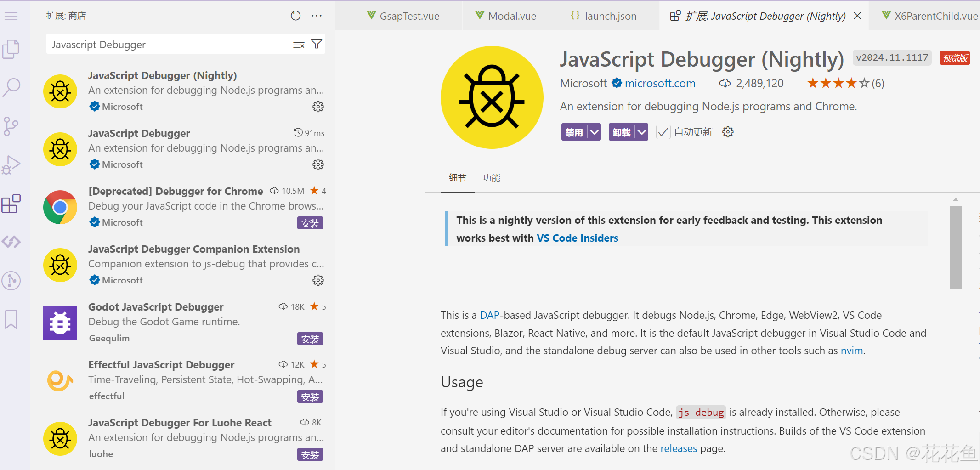The height and width of the screenshot is (470, 980).
Task: Click the Luohe React debugger bug icon
Action: 60,439
